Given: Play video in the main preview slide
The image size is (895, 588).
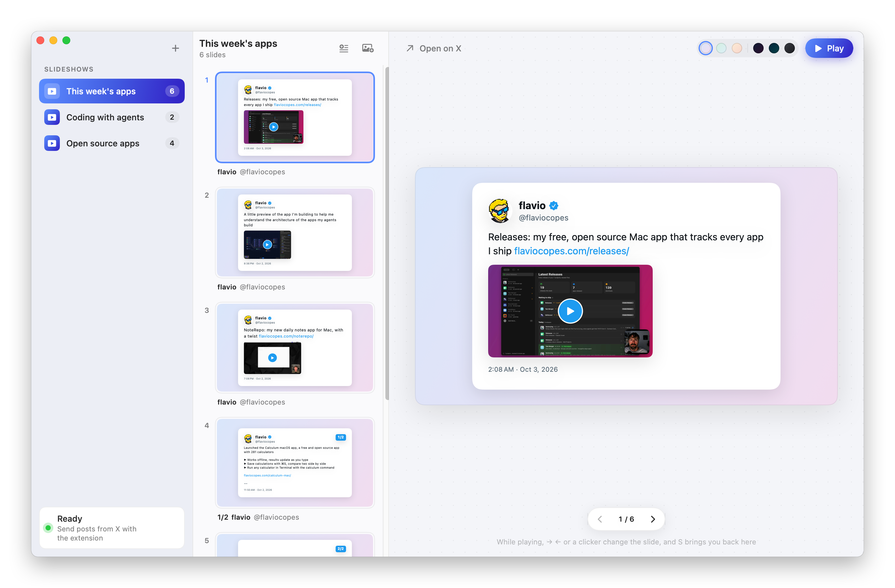Looking at the screenshot, I should (570, 311).
